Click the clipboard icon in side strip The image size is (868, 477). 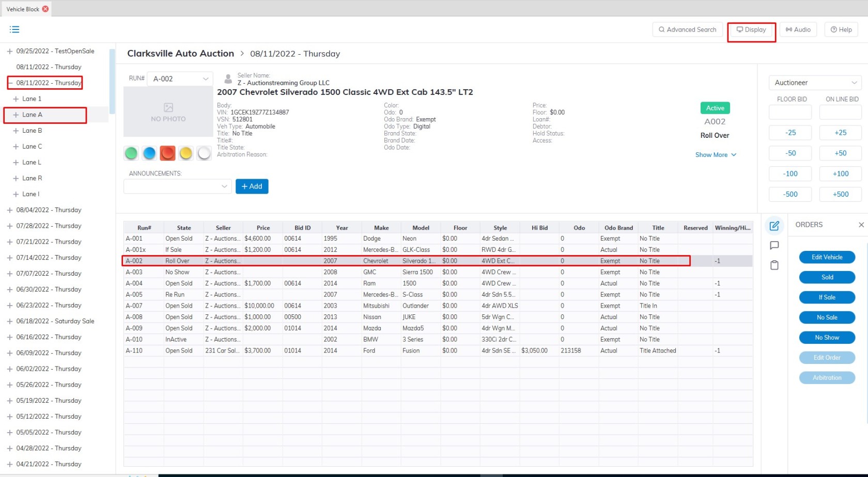click(774, 265)
